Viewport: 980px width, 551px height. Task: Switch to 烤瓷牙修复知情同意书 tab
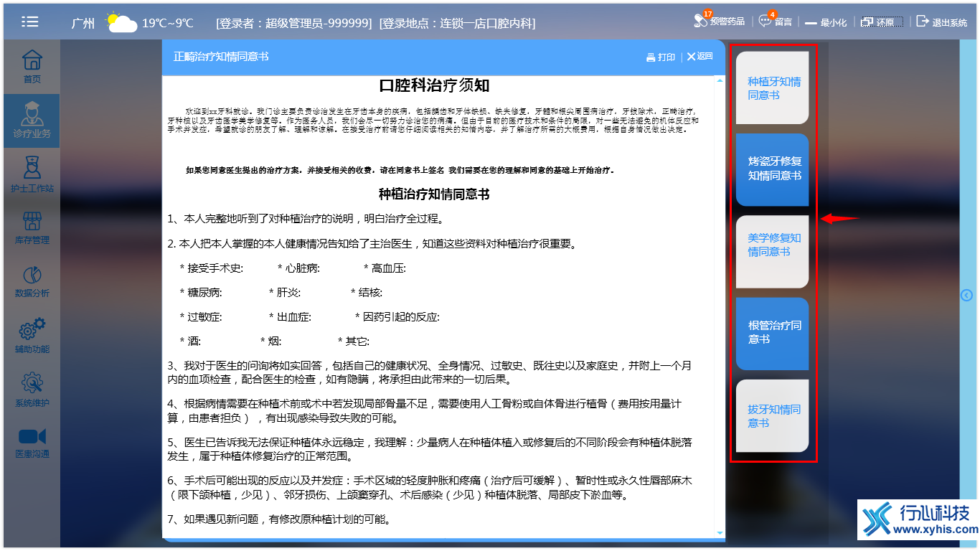pyautogui.click(x=772, y=169)
